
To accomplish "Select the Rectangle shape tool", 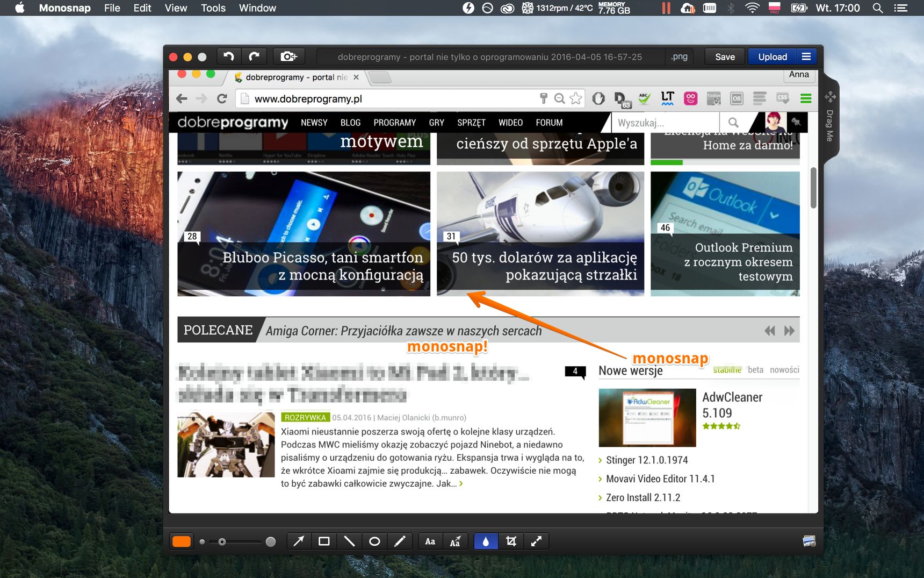I will (x=324, y=541).
